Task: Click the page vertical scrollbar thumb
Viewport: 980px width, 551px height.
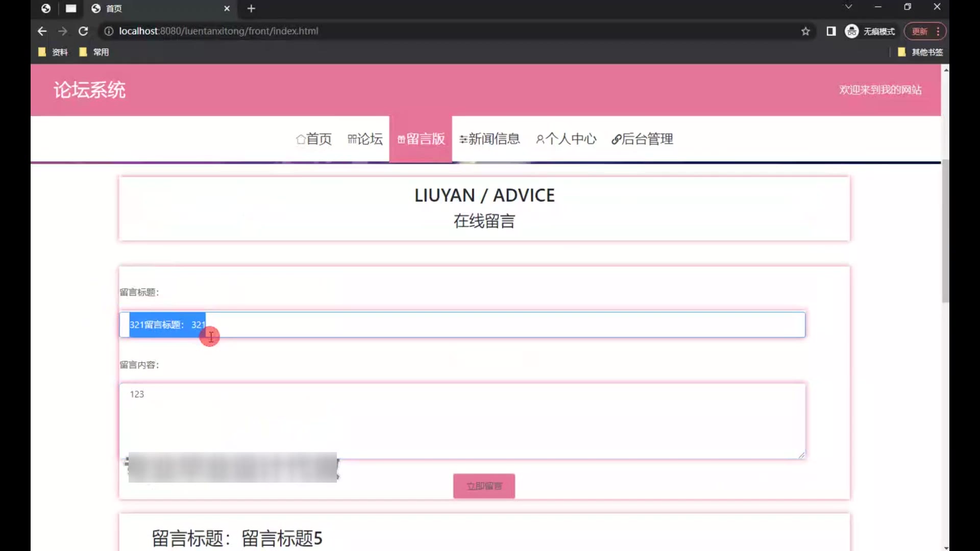Action: [x=945, y=230]
